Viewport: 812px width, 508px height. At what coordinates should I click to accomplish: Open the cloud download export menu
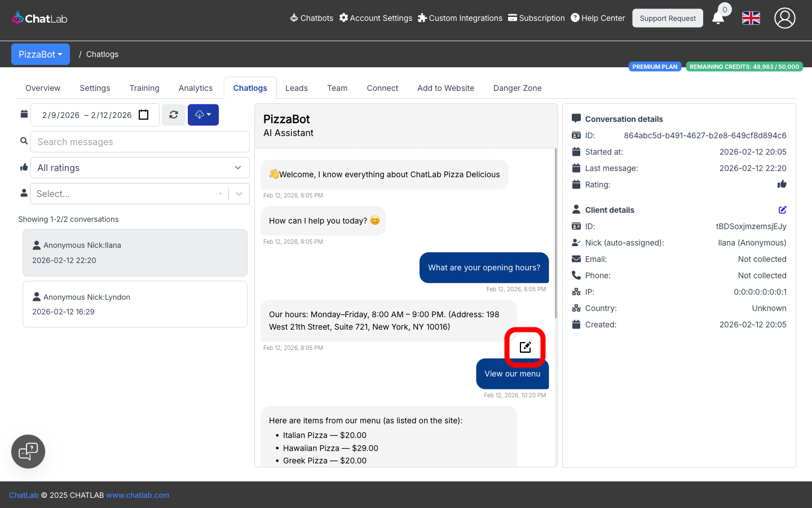(x=203, y=115)
